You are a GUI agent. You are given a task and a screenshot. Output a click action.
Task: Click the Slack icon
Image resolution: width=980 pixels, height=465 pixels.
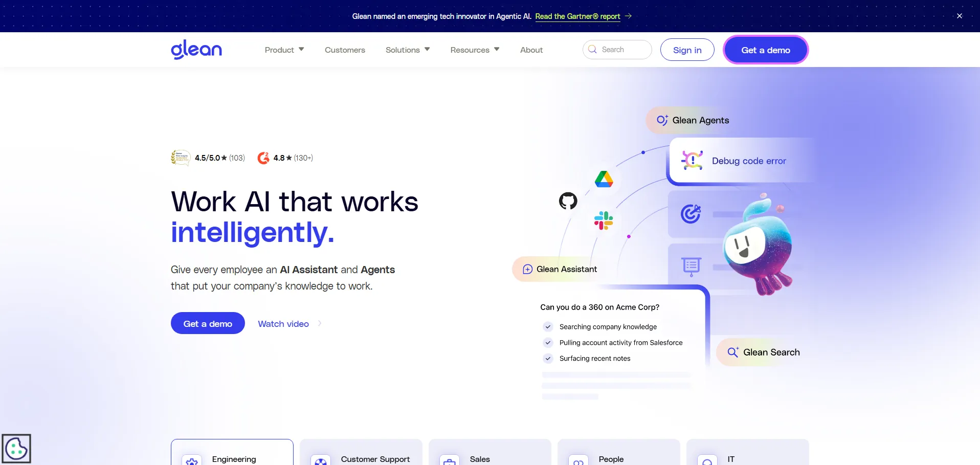pyautogui.click(x=604, y=220)
